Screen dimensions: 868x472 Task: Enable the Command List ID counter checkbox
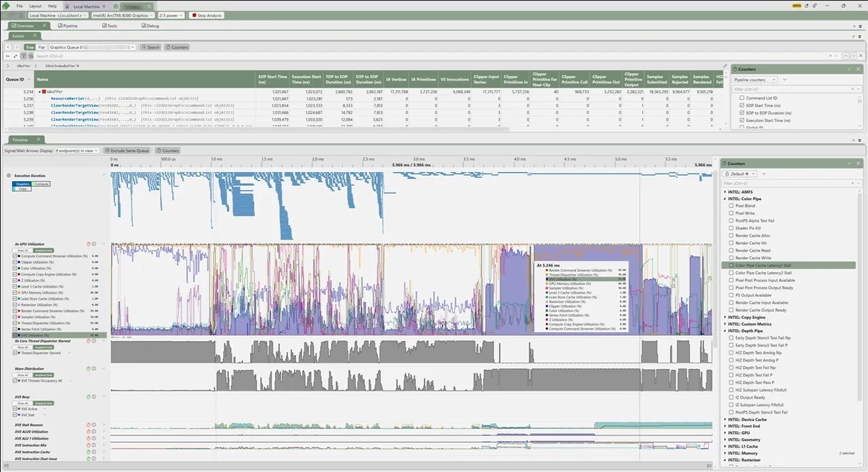click(x=742, y=98)
